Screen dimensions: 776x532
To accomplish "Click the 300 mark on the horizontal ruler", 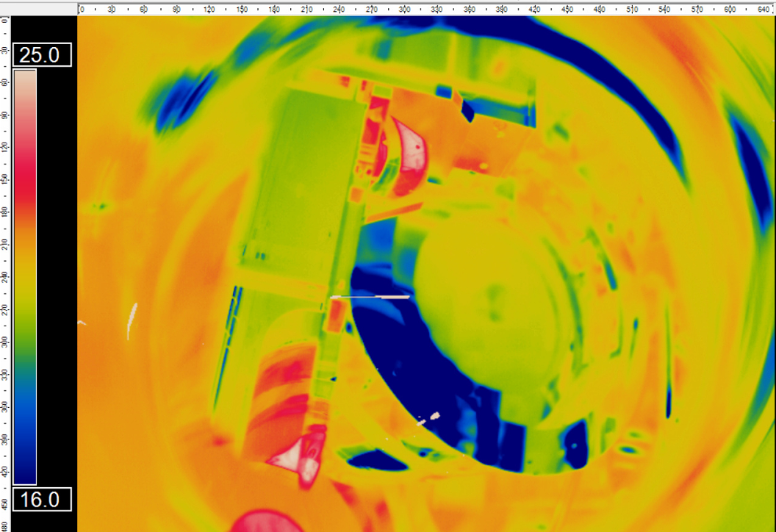I will 404,10.
